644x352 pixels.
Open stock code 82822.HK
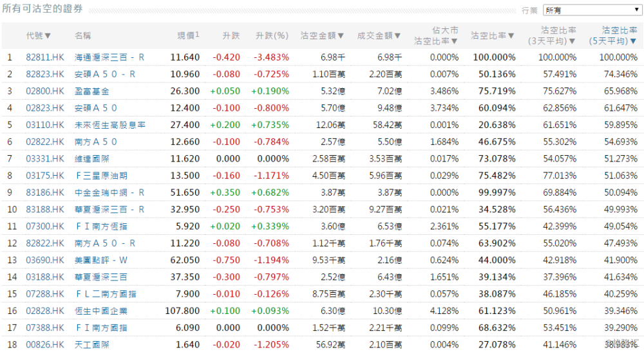click(45, 243)
